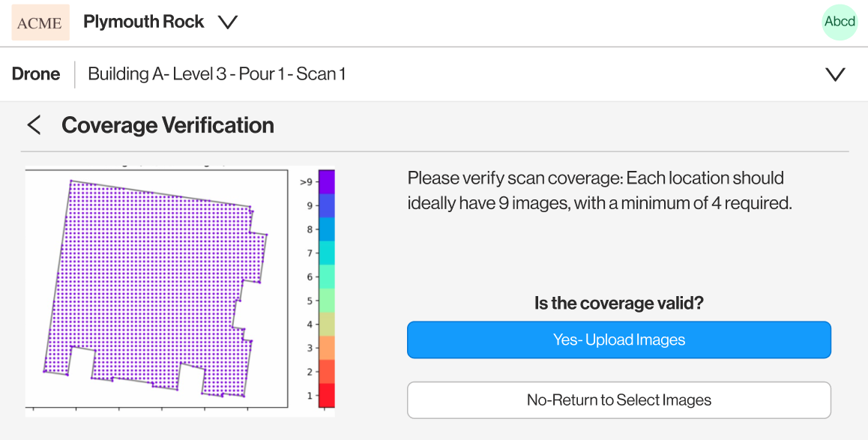Viewport: 868px width, 440px height.
Task: Click the olive legend swatch for 4
Action: coord(327,324)
